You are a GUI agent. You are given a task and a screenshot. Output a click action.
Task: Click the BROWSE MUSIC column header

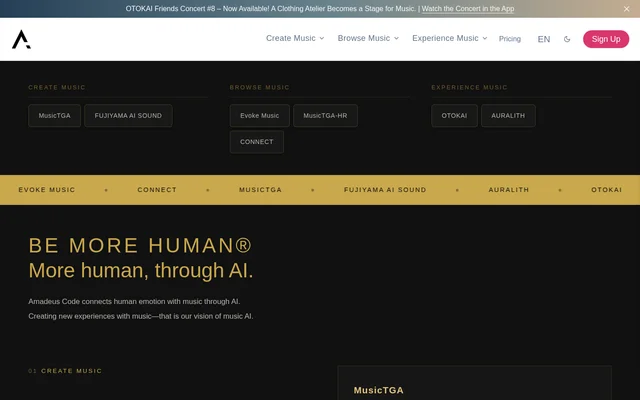click(260, 87)
